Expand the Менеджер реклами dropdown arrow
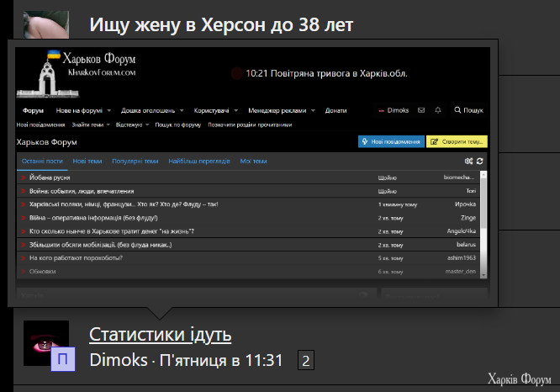The image size is (560, 392). coord(313,110)
